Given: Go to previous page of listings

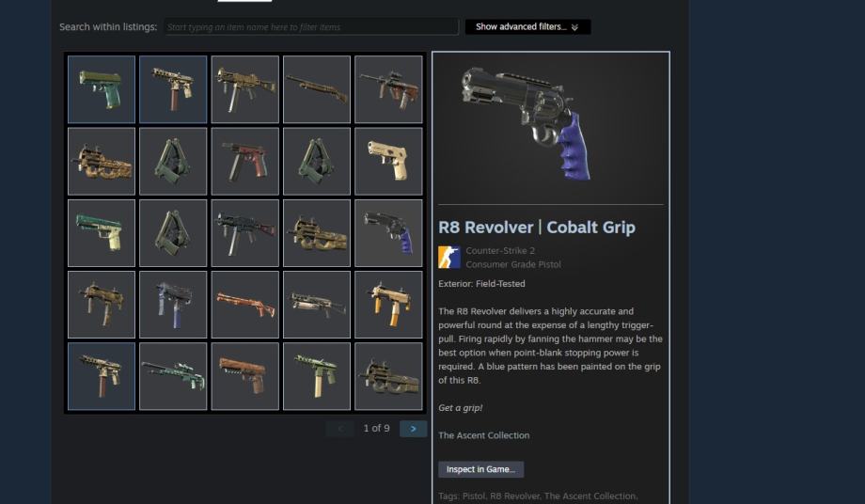Looking at the screenshot, I should 339,429.
